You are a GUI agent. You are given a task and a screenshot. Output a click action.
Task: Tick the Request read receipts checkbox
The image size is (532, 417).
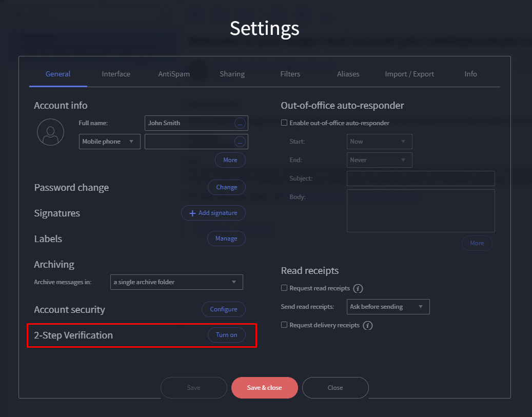point(284,288)
